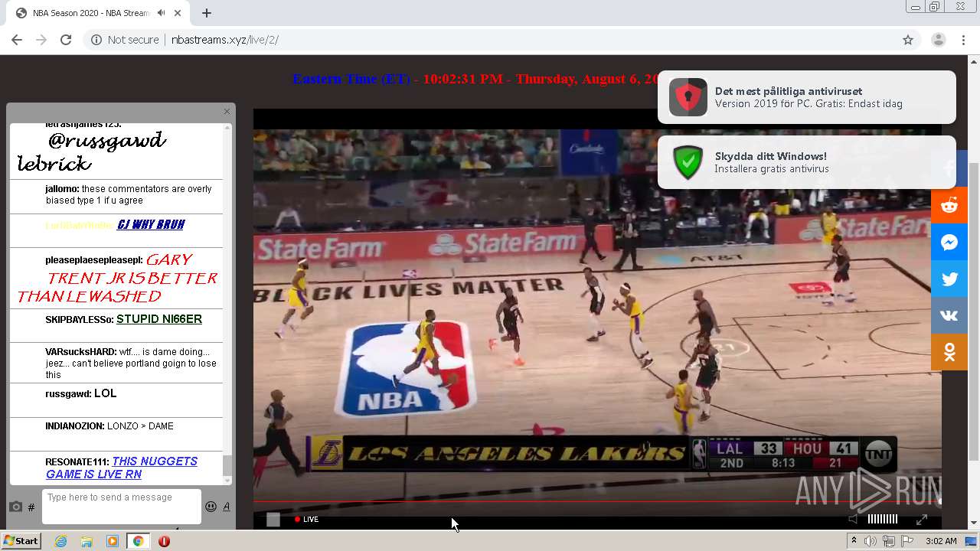980x551 pixels.
Task: Click username russgawd in chat
Action: pyautogui.click(x=68, y=393)
